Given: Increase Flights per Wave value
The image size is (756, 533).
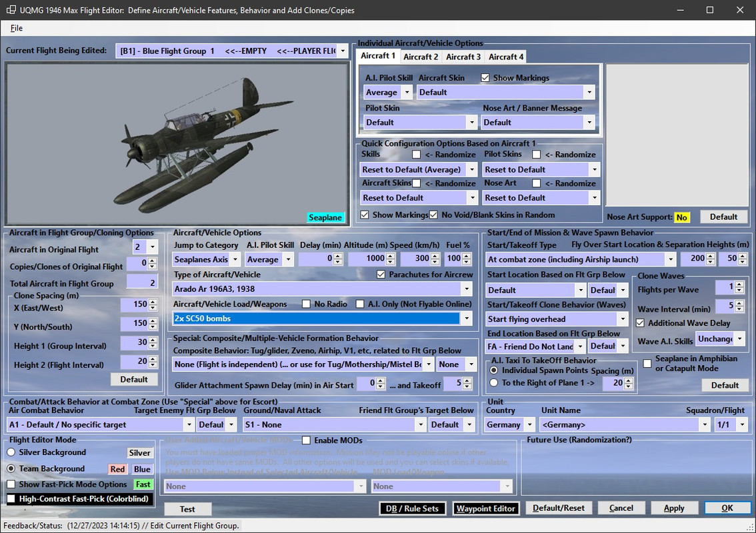Looking at the screenshot, I should (x=739, y=284).
